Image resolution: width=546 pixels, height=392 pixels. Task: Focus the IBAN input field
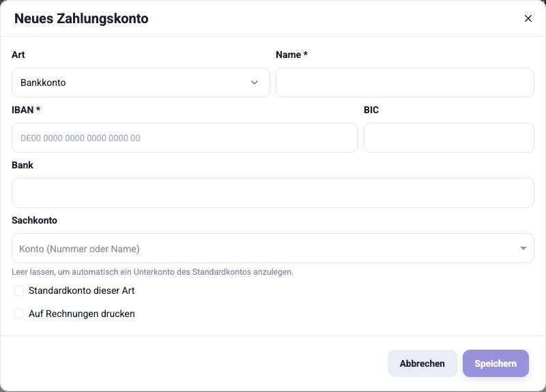point(184,138)
